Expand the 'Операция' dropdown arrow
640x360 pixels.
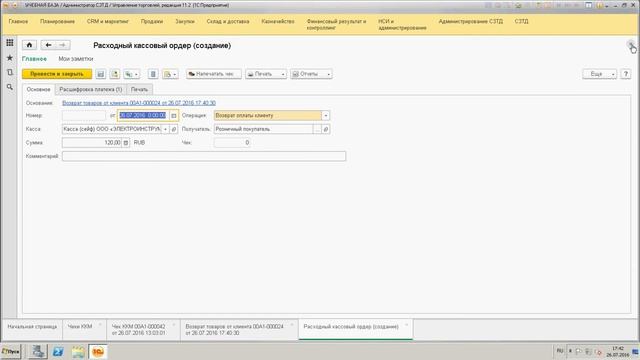tap(325, 116)
